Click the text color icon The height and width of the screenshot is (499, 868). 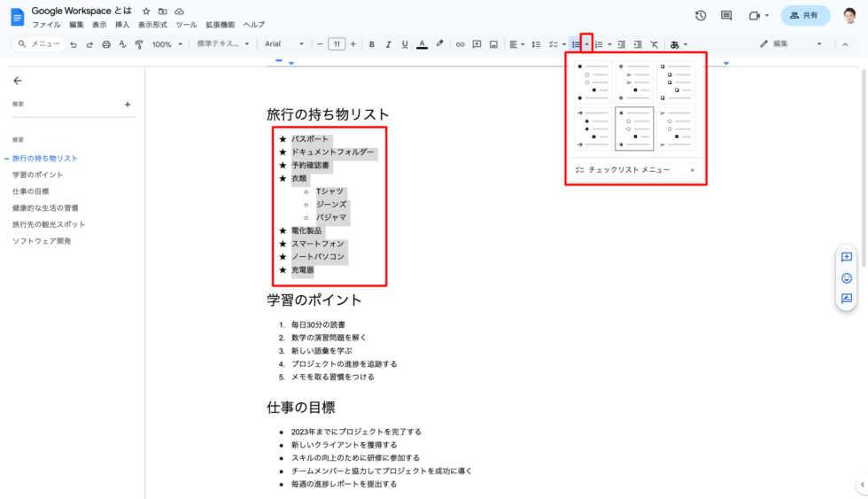(x=422, y=44)
